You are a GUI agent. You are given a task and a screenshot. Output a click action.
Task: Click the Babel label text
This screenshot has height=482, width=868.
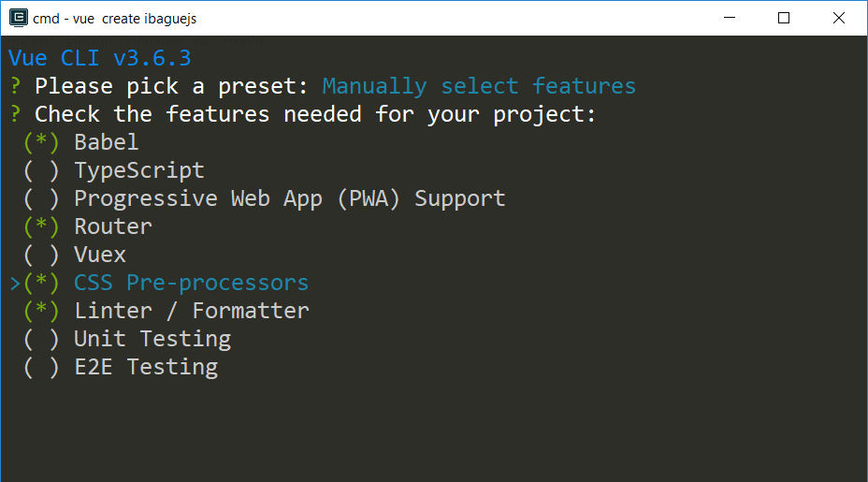(107, 142)
